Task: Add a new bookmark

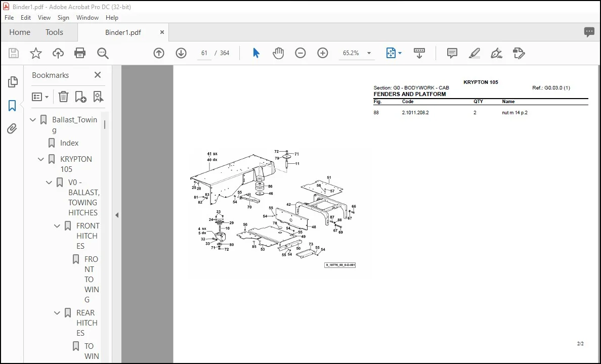Action: point(80,97)
